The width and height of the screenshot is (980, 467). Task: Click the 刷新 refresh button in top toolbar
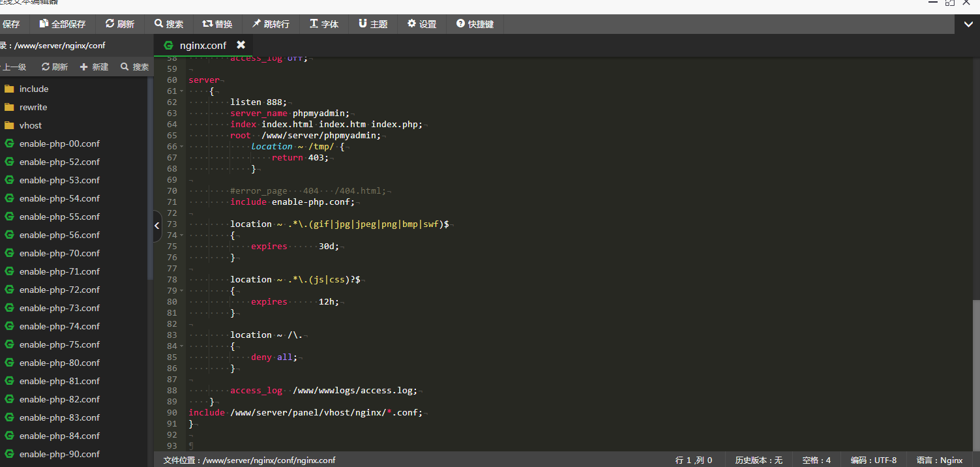[x=120, y=24]
